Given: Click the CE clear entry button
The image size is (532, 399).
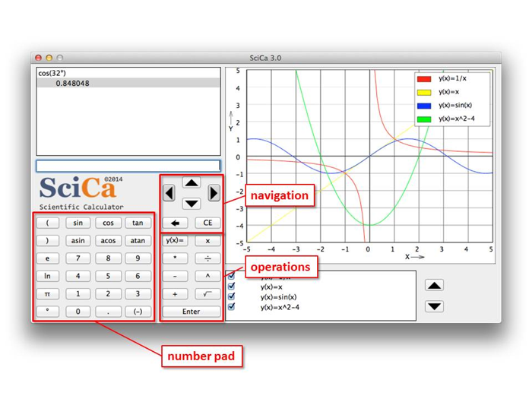Looking at the screenshot, I should click(207, 223).
